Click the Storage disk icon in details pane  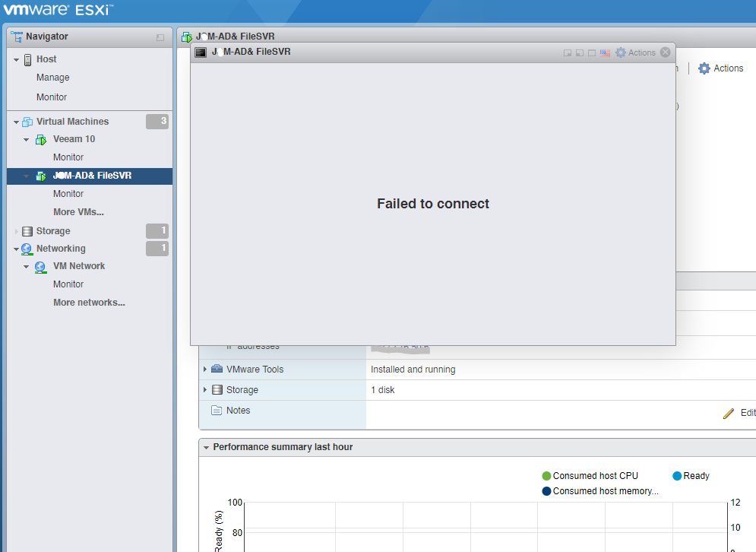click(x=218, y=389)
